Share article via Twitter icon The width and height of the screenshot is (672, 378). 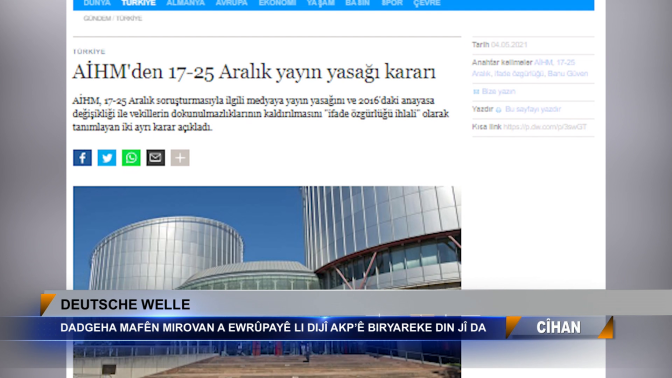(107, 158)
